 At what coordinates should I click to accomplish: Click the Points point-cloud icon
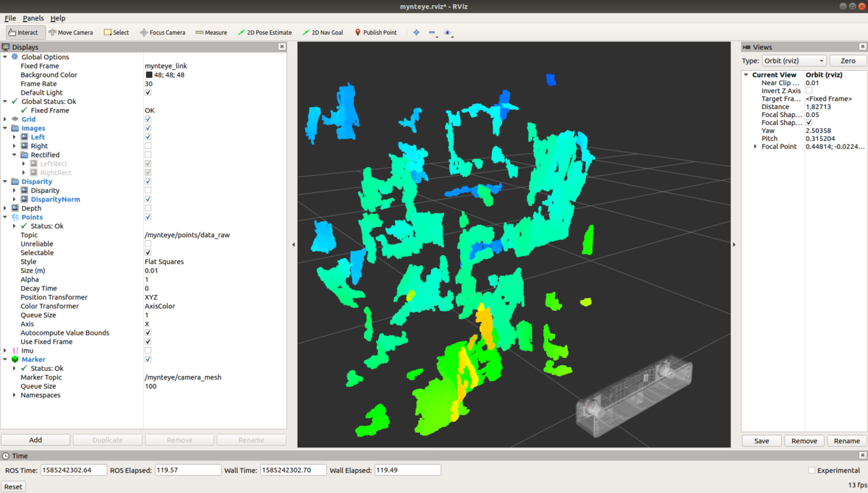pos(14,217)
